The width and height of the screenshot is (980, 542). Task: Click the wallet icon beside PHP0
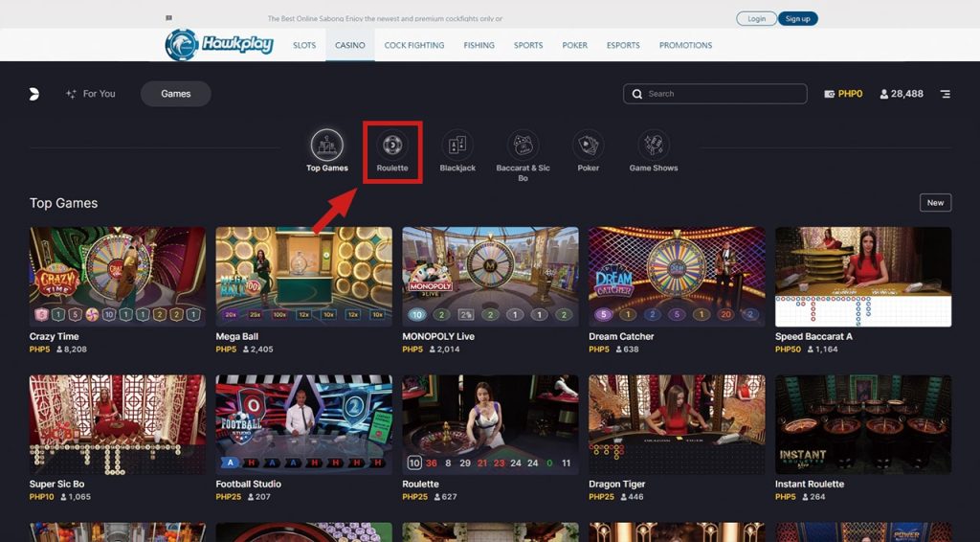point(830,94)
